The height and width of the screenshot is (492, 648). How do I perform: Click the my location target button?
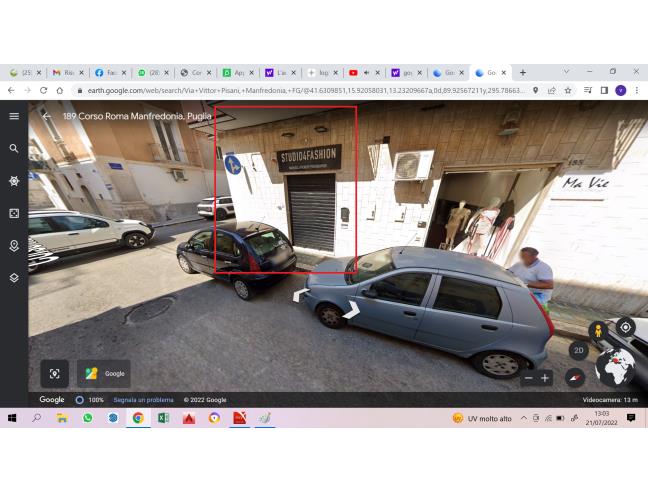tap(625, 327)
